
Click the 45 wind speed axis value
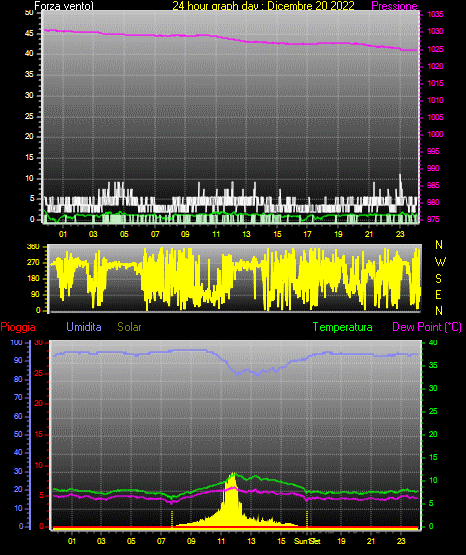point(29,34)
